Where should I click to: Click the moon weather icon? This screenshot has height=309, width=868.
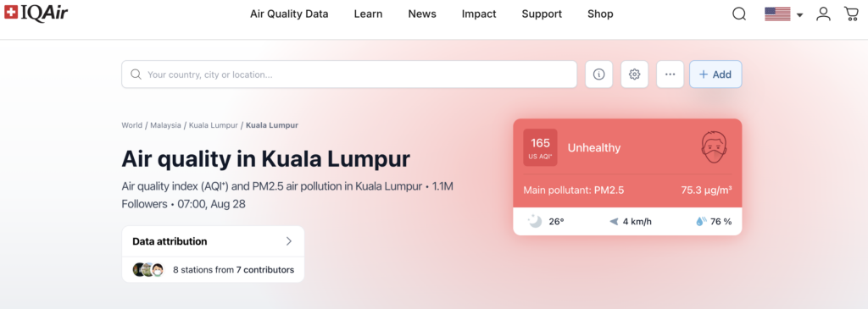click(535, 221)
